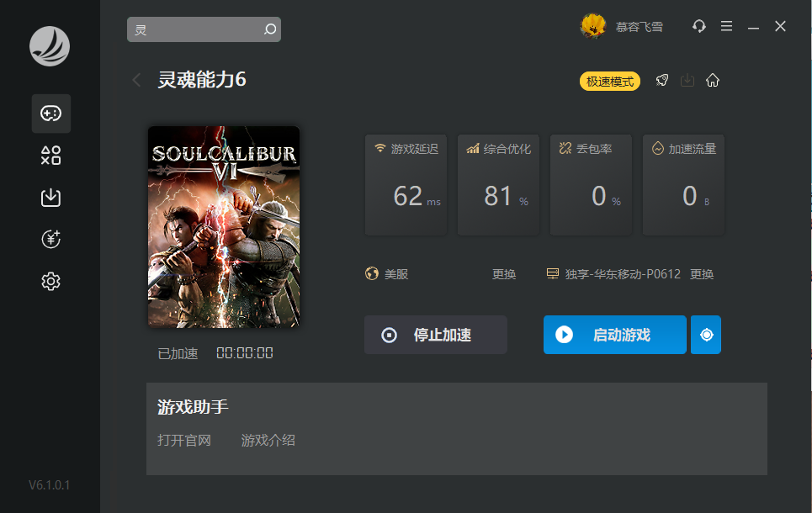Change the 美服 game region

tap(503, 274)
